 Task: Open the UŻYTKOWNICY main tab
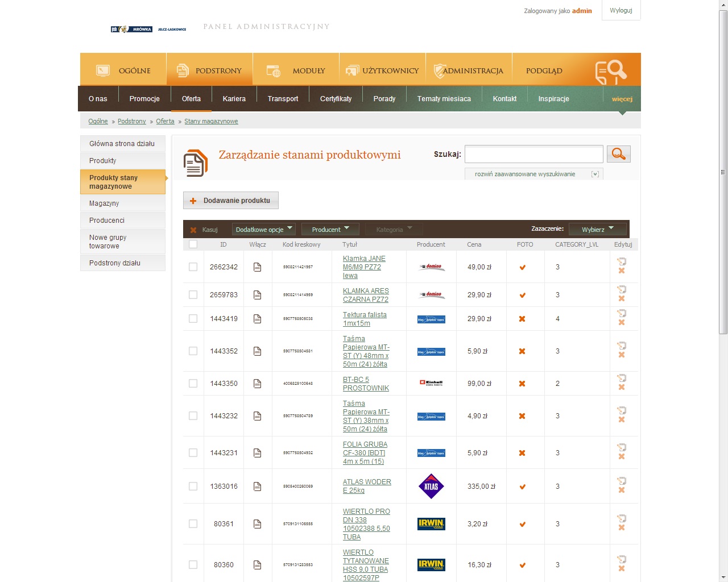(x=382, y=70)
